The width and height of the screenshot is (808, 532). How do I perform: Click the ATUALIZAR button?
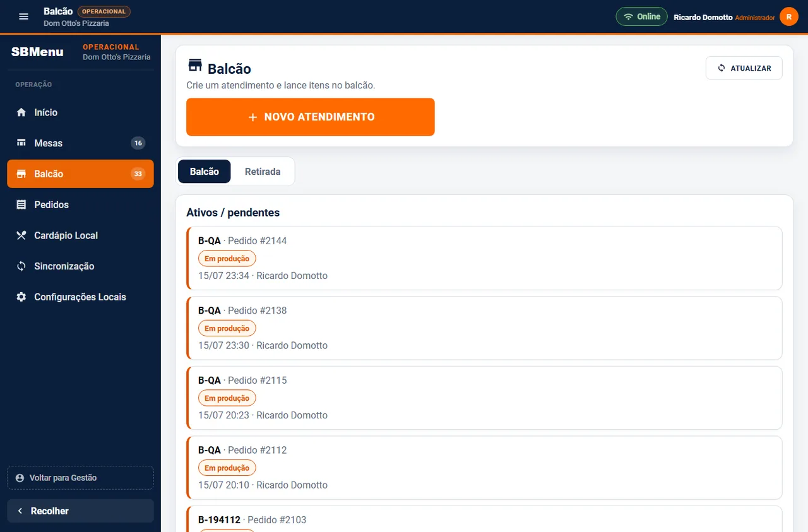(x=744, y=68)
